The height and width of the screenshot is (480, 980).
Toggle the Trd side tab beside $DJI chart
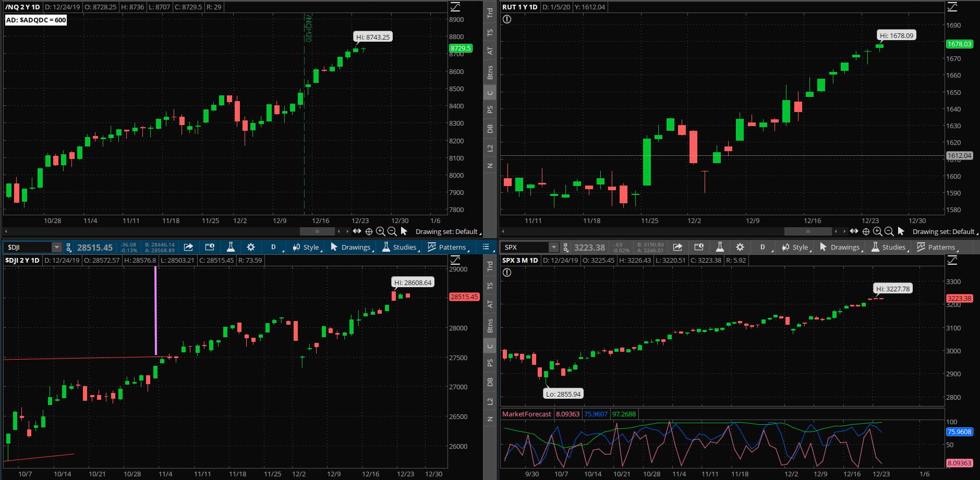pyautogui.click(x=490, y=266)
